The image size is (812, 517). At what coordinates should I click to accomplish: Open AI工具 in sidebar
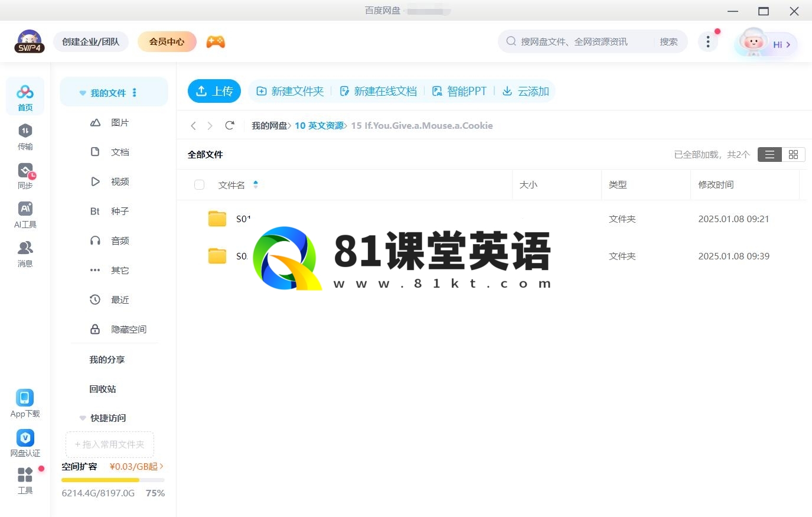pyautogui.click(x=25, y=215)
